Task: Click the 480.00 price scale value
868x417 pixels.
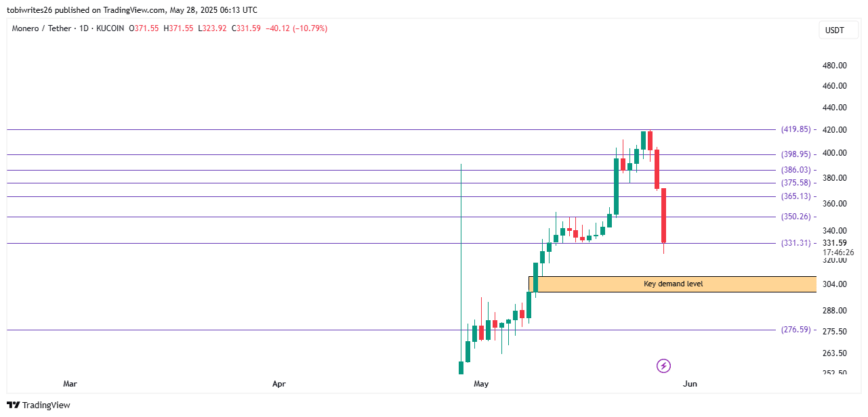Action: [x=834, y=66]
